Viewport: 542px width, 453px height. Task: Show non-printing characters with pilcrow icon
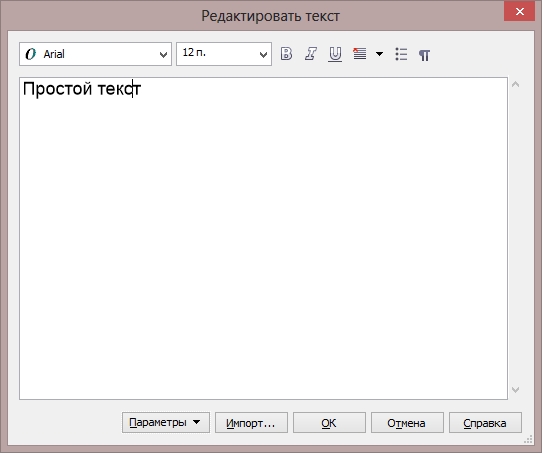(424, 55)
